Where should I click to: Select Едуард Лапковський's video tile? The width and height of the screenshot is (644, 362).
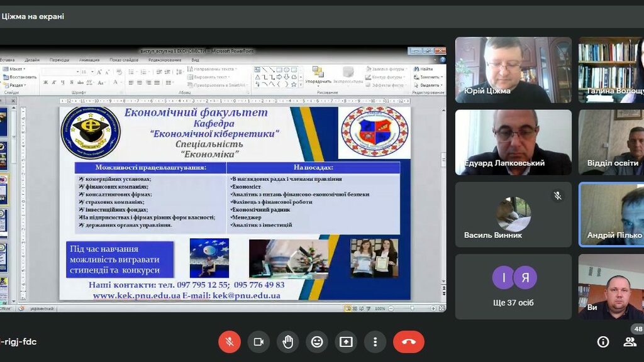513,143
